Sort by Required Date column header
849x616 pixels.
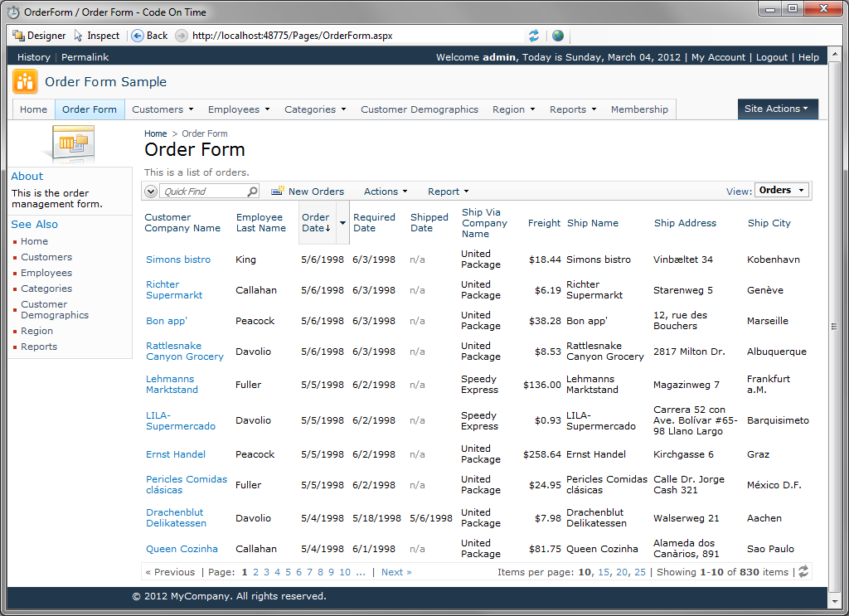coord(374,222)
